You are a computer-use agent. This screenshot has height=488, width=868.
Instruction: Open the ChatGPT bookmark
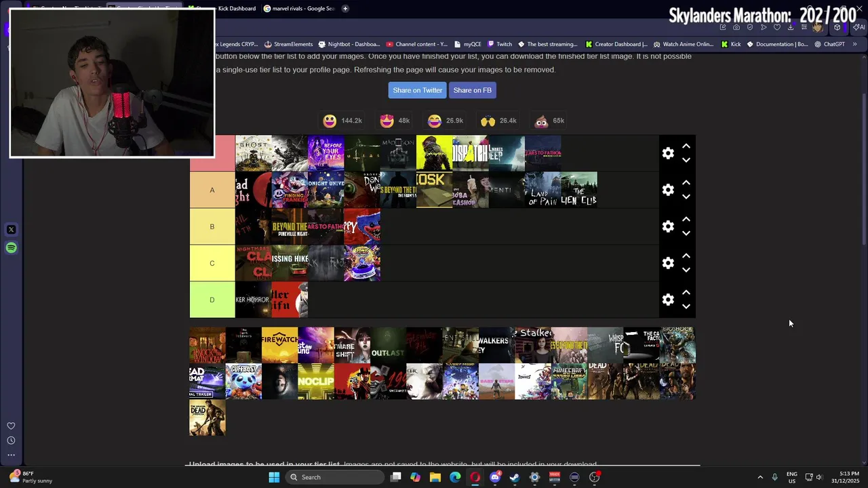coord(829,44)
